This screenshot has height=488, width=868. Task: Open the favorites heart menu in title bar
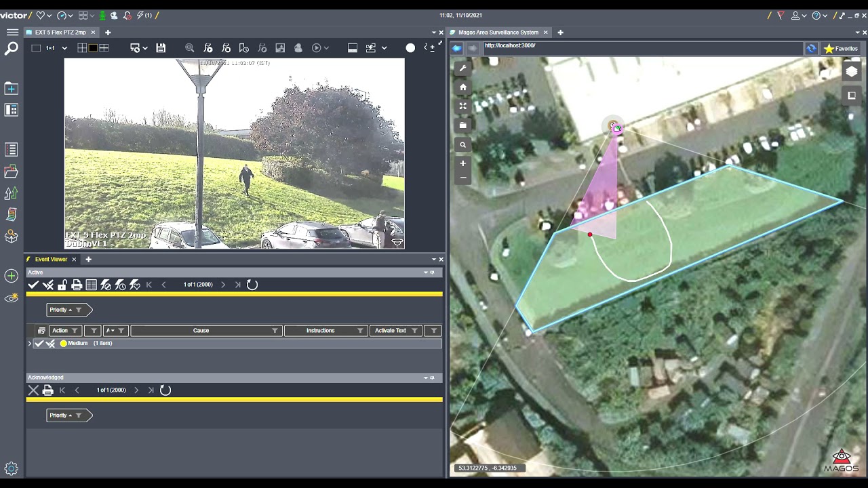click(x=43, y=15)
